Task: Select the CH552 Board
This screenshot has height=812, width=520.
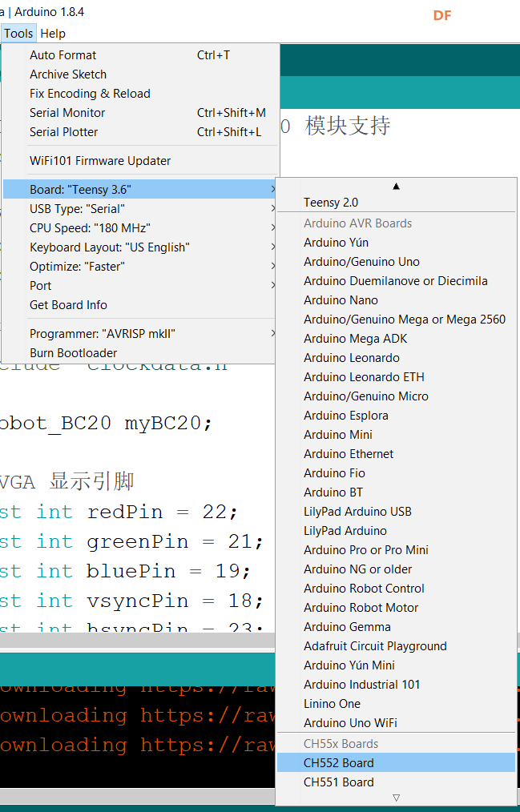Action: click(397, 762)
